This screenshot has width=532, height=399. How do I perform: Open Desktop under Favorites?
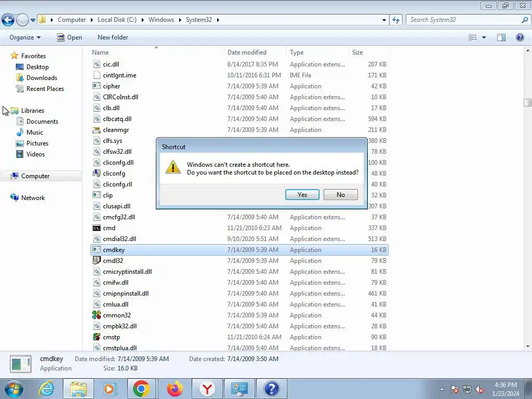[x=37, y=67]
